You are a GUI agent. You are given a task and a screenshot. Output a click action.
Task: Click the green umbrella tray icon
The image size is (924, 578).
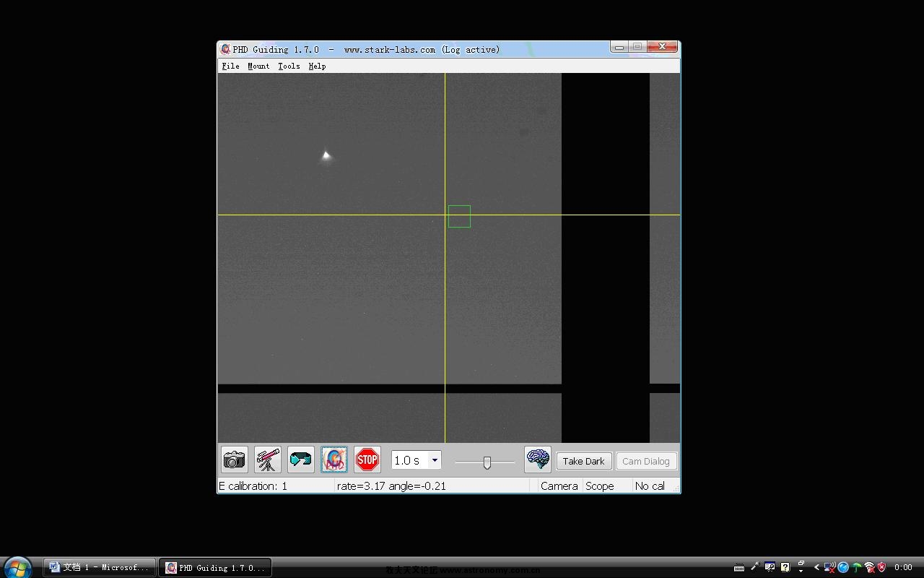tap(856, 567)
